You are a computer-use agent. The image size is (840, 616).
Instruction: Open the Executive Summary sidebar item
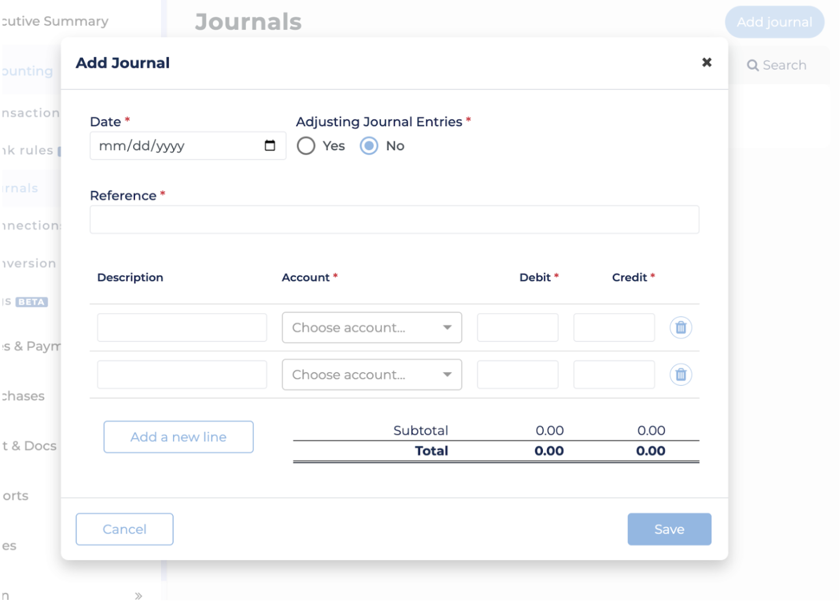[55, 21]
